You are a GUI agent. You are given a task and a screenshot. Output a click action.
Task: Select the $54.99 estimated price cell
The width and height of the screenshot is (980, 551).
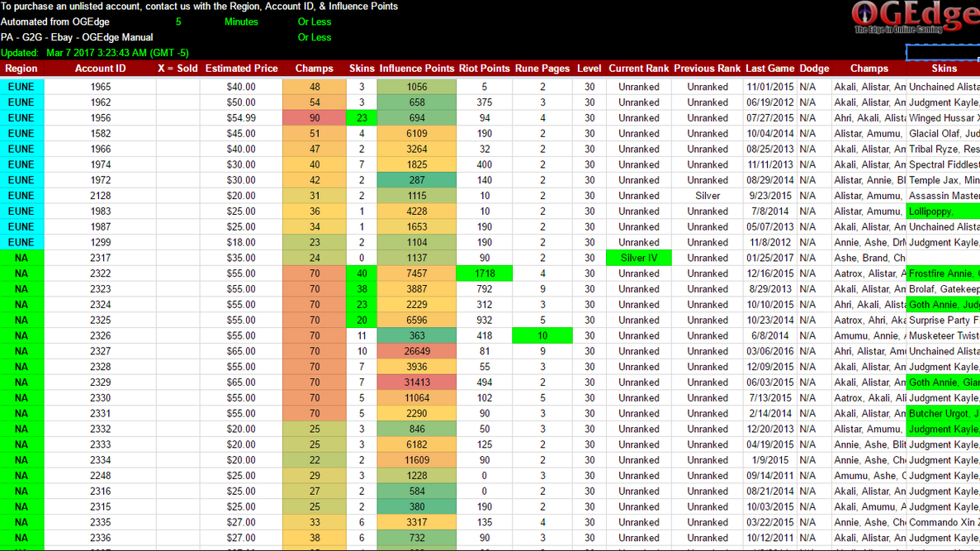coord(241,118)
